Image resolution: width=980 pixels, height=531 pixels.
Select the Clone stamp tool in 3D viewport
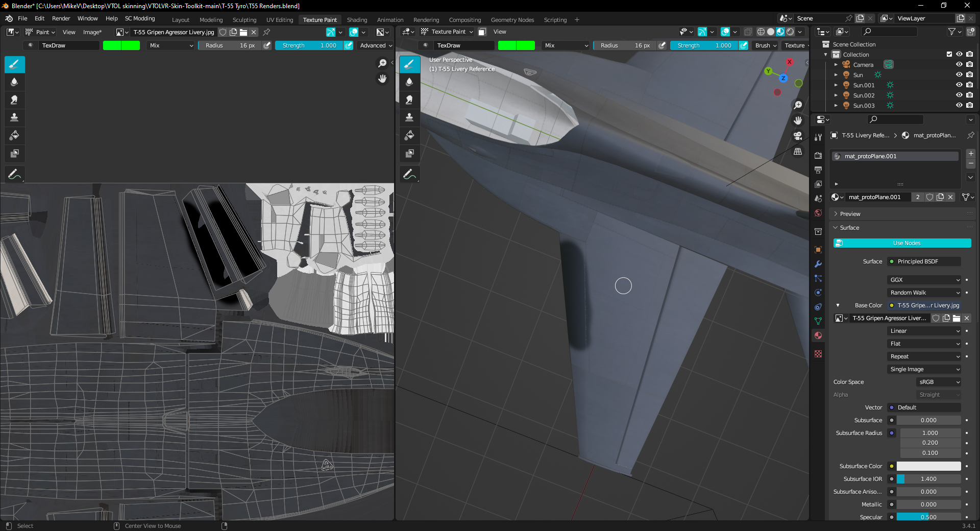(x=409, y=117)
